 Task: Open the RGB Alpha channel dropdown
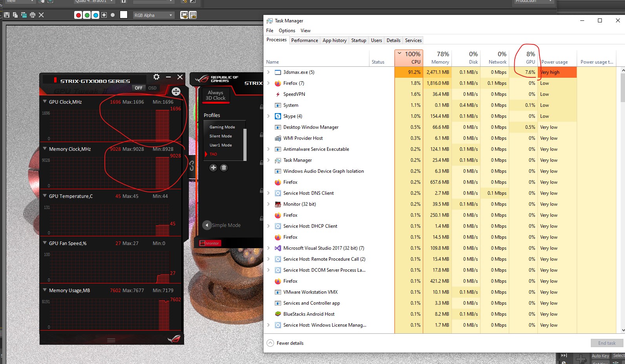pos(153,15)
